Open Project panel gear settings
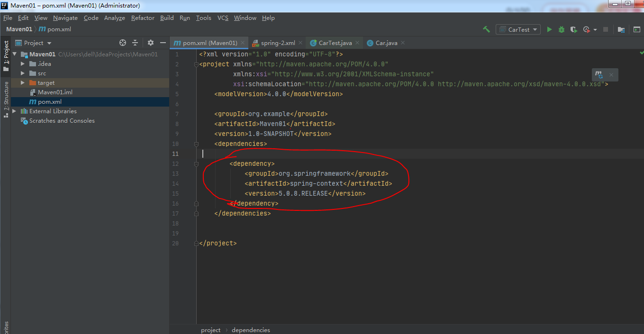Screen dimensions: 644x334 151,43
